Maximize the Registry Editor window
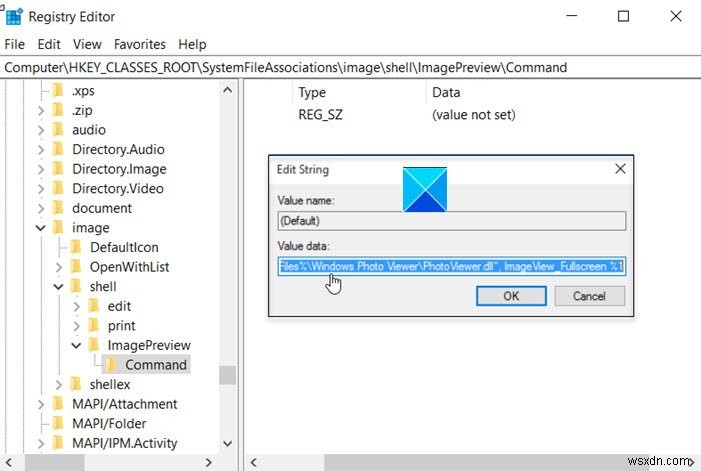 tap(623, 16)
